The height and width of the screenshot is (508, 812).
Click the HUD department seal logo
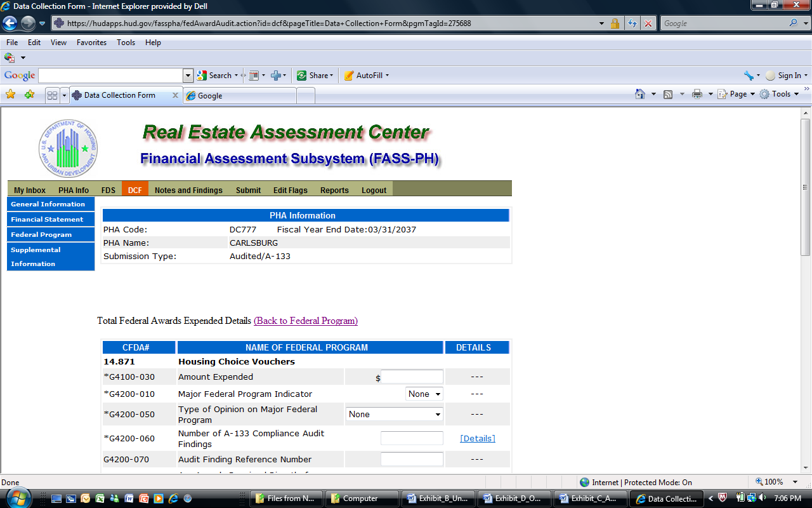[x=68, y=149]
